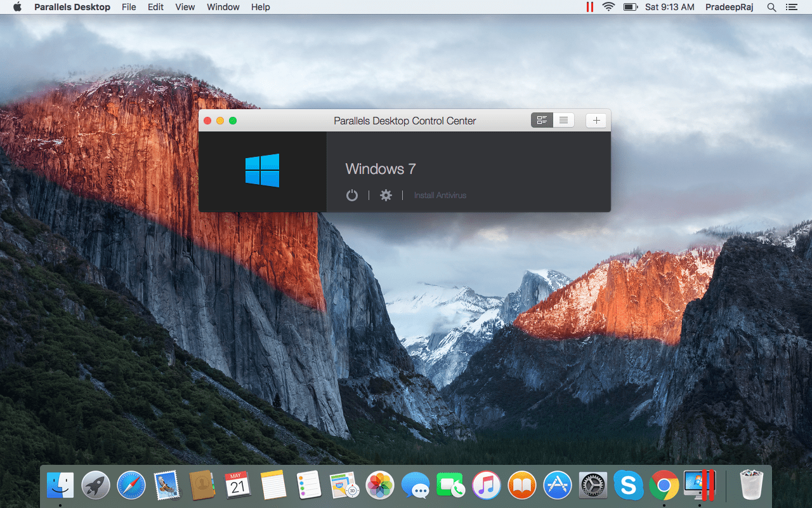Image resolution: width=812 pixels, height=508 pixels.
Task: Open the Edit menu
Action: click(x=155, y=7)
